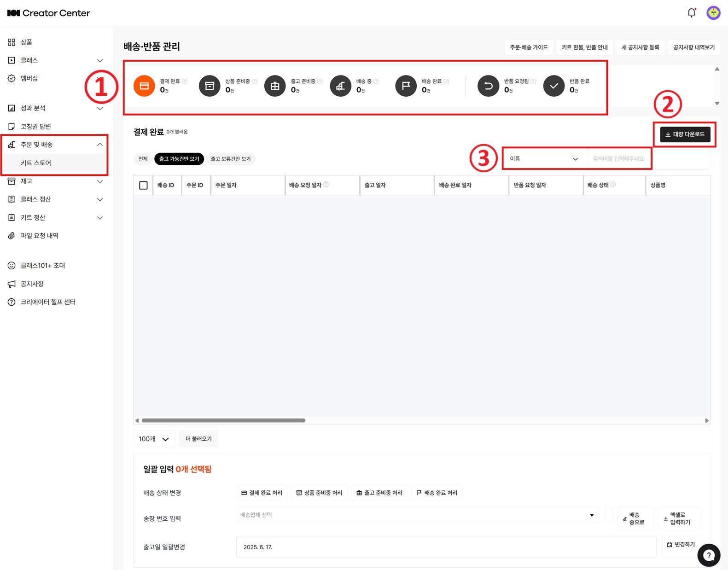This screenshot has width=728, height=570.
Task: Click the help icon beside 반품 요청됨
Action: (533, 81)
